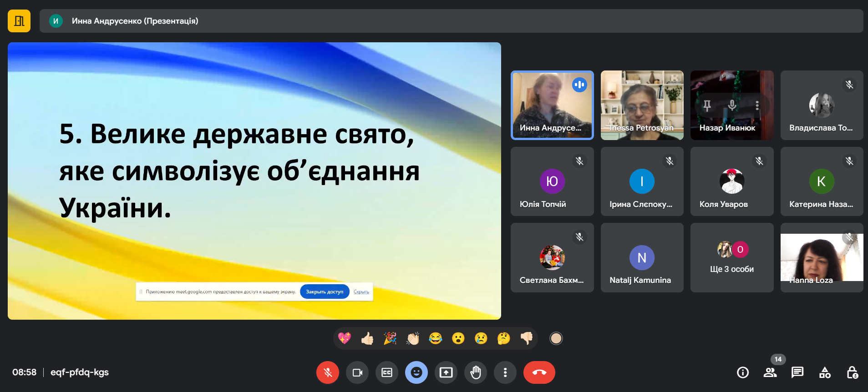
Task: Send the thumbs down emoji reaction
Action: tap(527, 338)
